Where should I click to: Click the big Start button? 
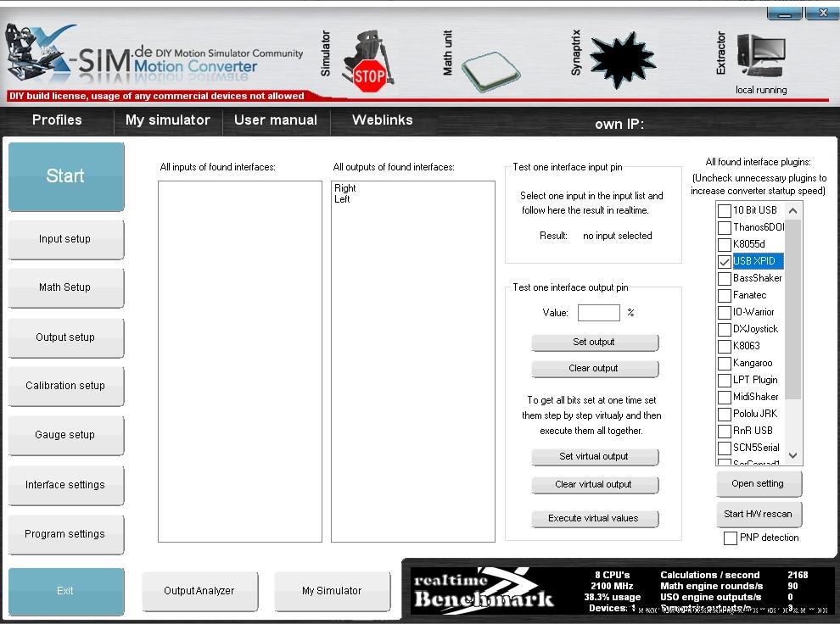[66, 176]
